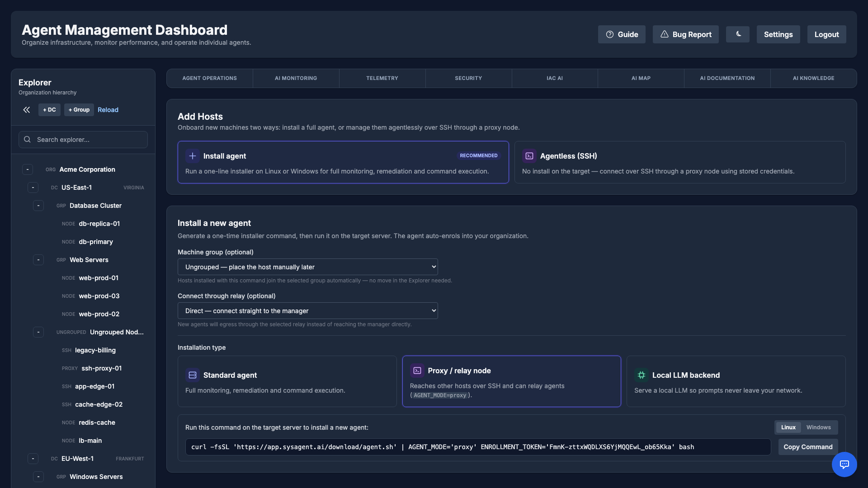Switch installer command to Windows
The image size is (868, 488).
[819, 427]
